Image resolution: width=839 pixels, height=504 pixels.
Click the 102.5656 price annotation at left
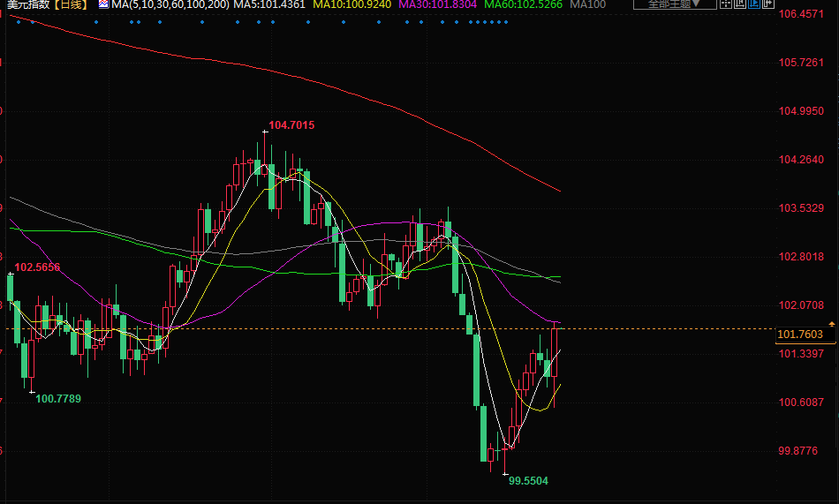(x=37, y=267)
